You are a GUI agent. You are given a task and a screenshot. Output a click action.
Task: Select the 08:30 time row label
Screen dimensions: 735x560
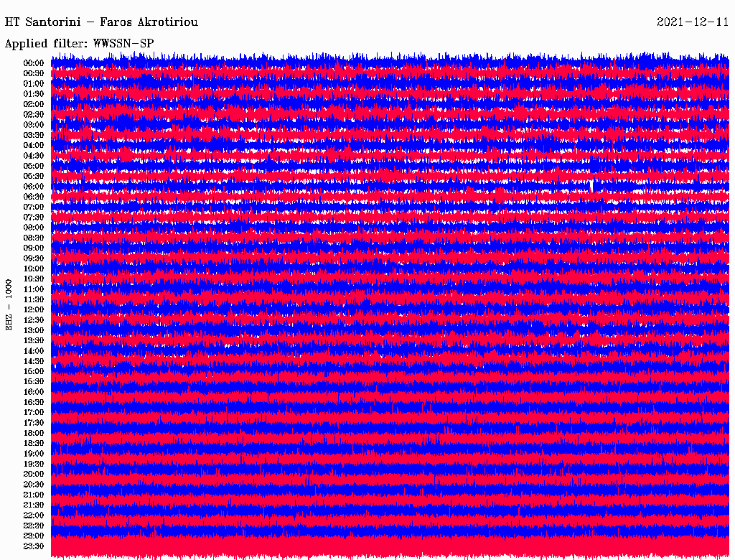click(34, 238)
